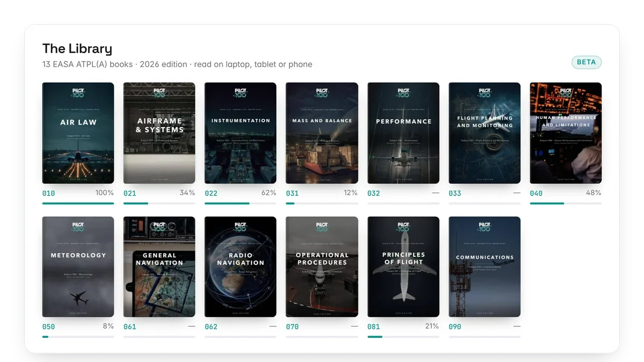Click the subject code "031"

coord(292,193)
